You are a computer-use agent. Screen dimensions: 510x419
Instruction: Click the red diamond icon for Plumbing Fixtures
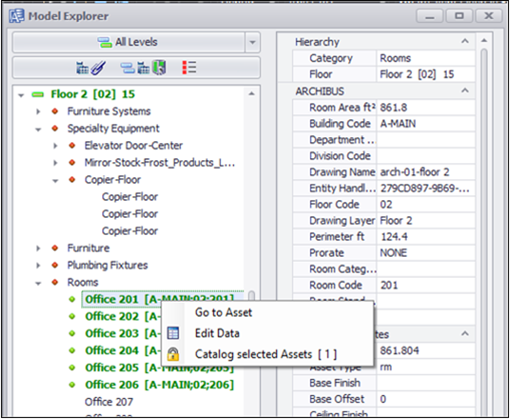tap(55, 265)
